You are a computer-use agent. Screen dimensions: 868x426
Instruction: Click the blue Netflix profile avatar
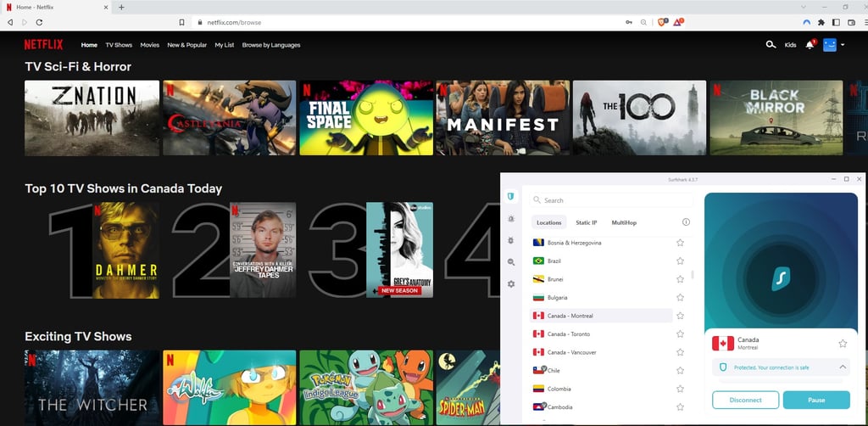[829, 45]
